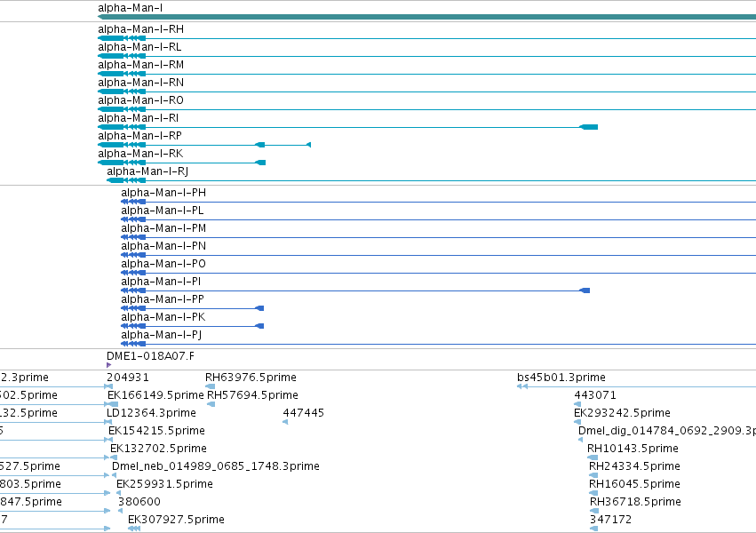756x533 pixels.
Task: Click the purple DME1-018A07.F marker arrow
Action: pos(109,365)
